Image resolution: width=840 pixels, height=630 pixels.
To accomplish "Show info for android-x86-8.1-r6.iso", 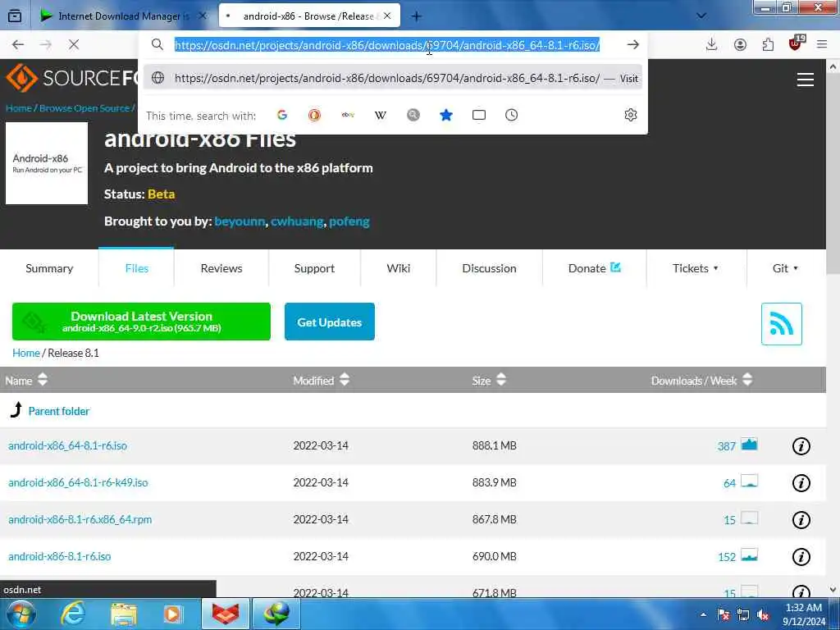I will point(801,557).
